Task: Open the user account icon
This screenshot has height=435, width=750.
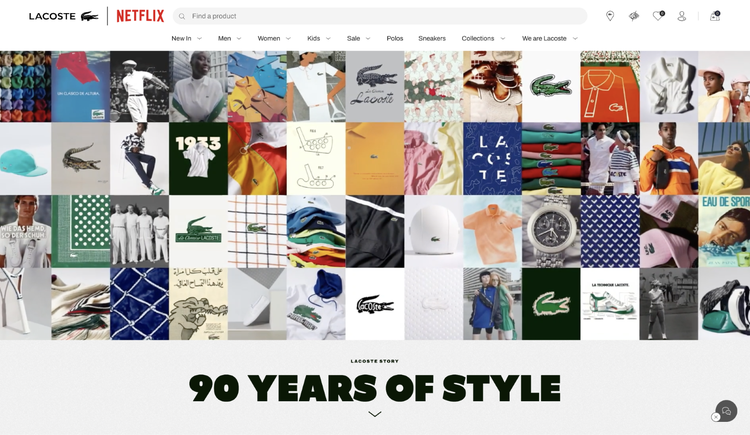Action: tap(682, 16)
